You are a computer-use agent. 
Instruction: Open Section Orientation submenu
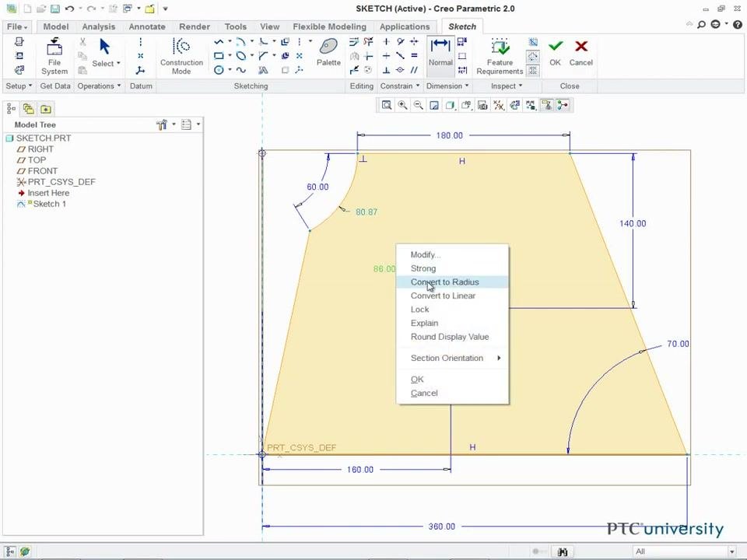(x=452, y=358)
